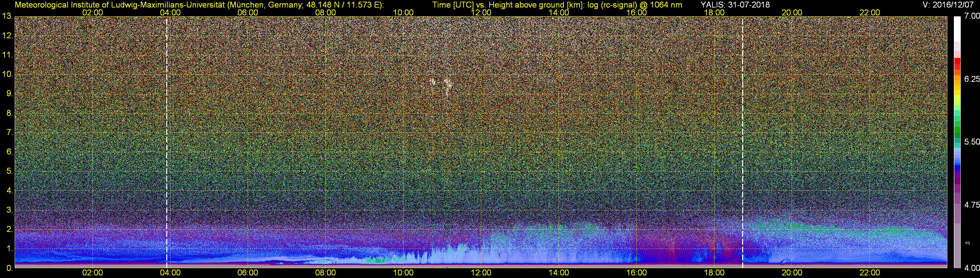
Task: Click the 7.00 value on the color scale
Action: (972, 16)
